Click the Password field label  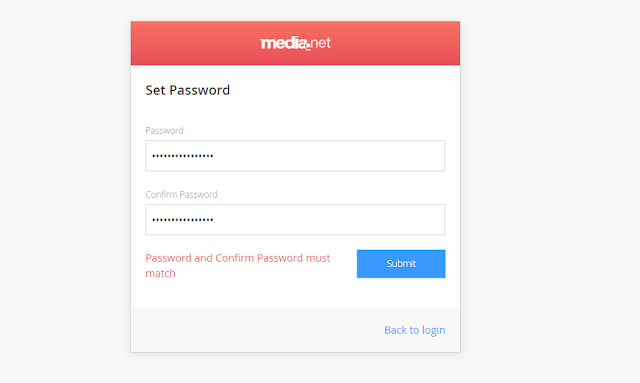(164, 131)
